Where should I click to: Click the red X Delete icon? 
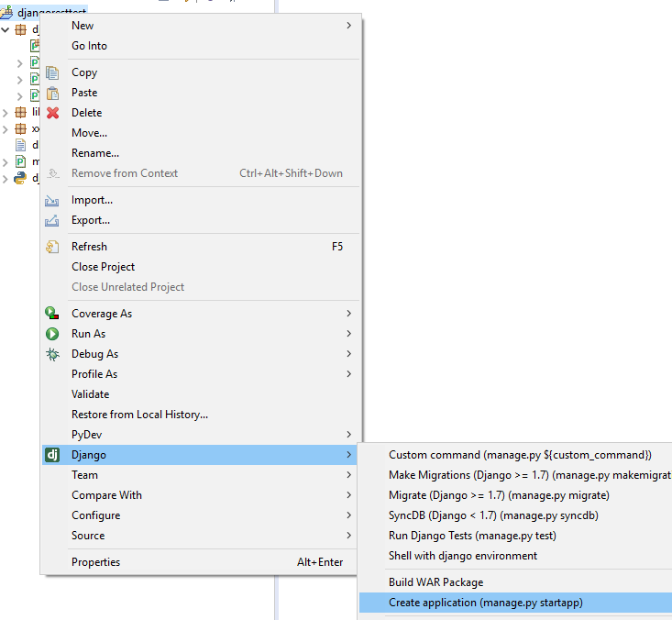click(x=52, y=113)
